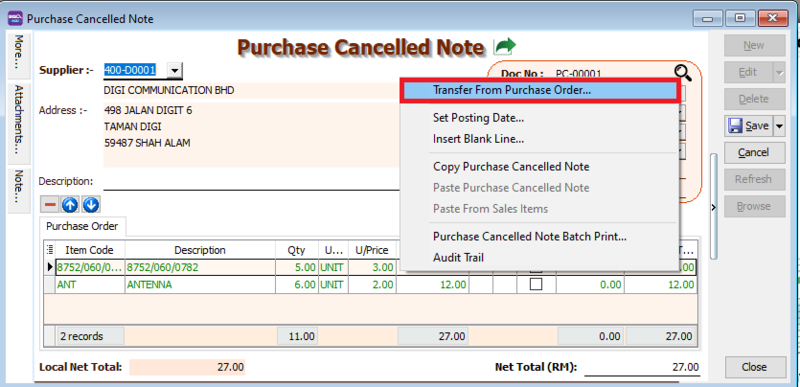Select Copy Purchase Cancelled Note
The height and width of the screenshot is (387, 800).
tap(511, 167)
